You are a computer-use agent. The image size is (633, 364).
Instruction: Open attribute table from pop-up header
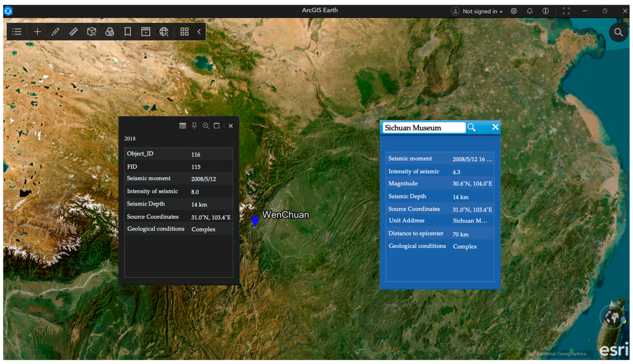coord(182,126)
